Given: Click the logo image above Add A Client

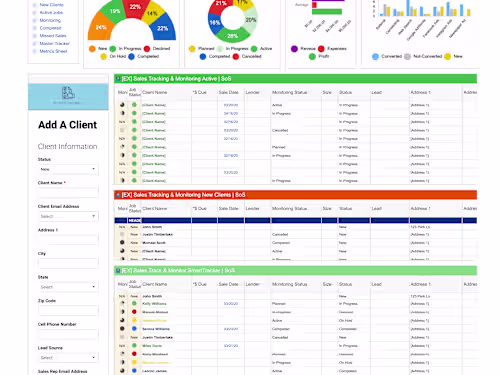Looking at the screenshot, I should point(68,95).
